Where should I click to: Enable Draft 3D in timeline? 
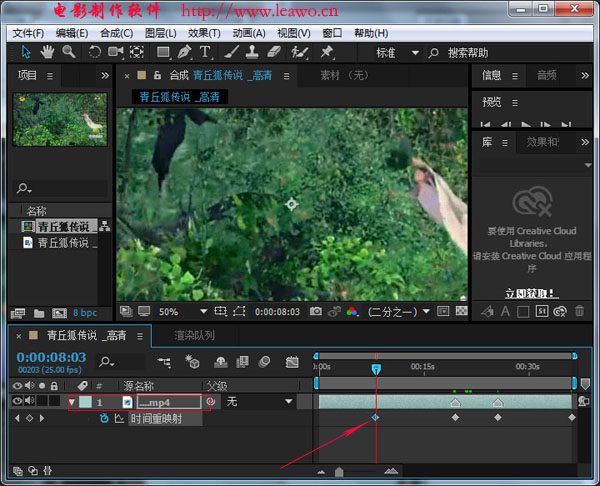192,361
